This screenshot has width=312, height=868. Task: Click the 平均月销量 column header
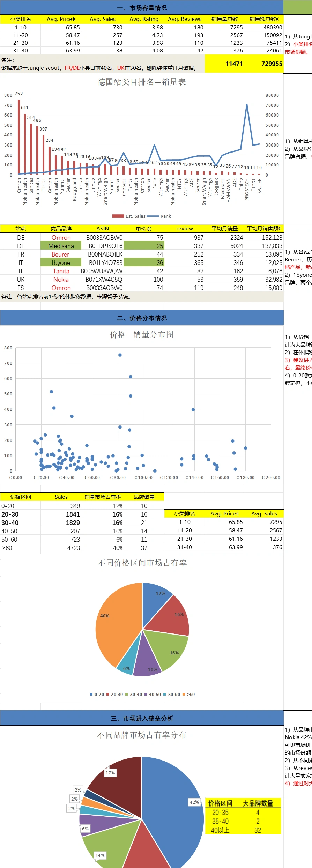pyautogui.click(x=224, y=229)
